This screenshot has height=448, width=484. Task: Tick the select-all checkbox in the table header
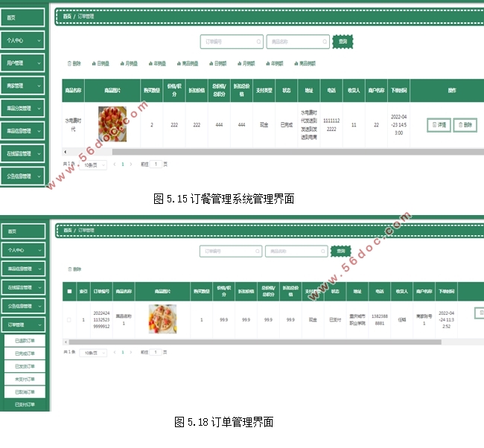[70, 291]
